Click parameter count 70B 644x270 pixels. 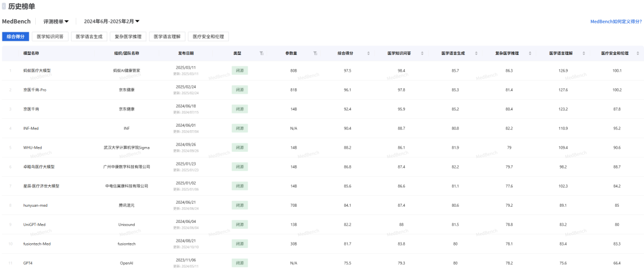pos(293,205)
